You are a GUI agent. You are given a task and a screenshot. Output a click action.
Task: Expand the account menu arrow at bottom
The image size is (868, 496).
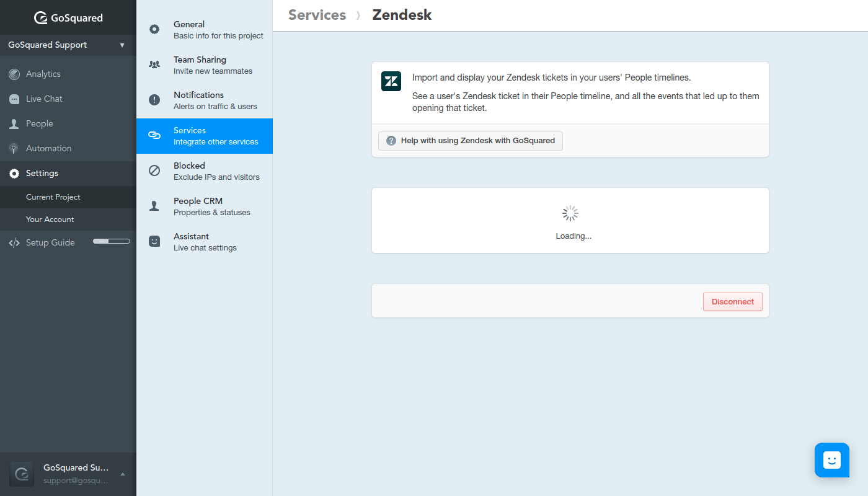point(123,474)
